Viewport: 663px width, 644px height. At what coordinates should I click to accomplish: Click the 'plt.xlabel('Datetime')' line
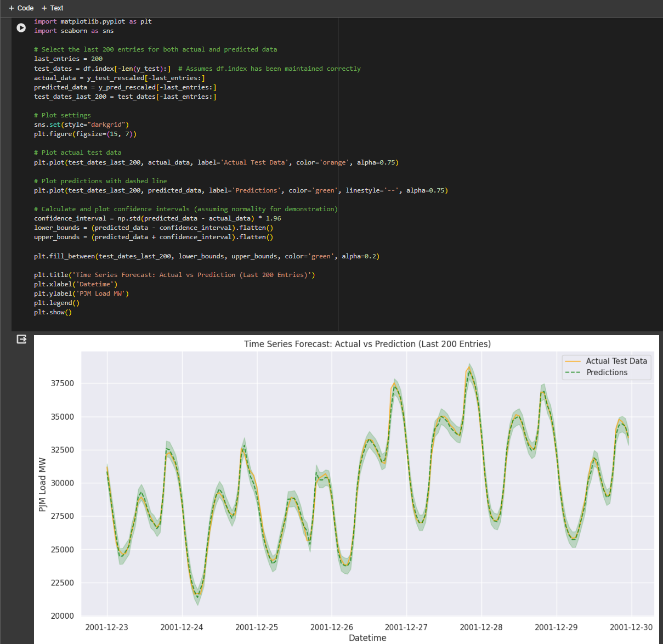coord(76,284)
